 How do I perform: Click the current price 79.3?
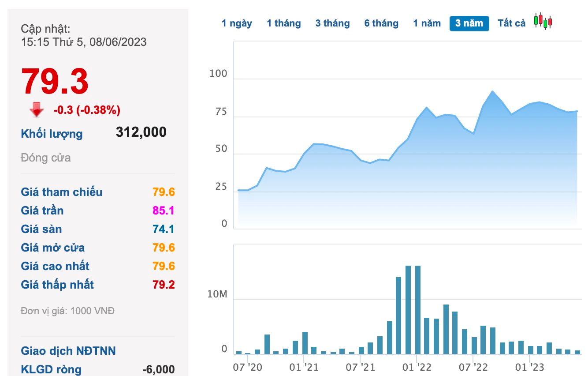[x=55, y=82]
